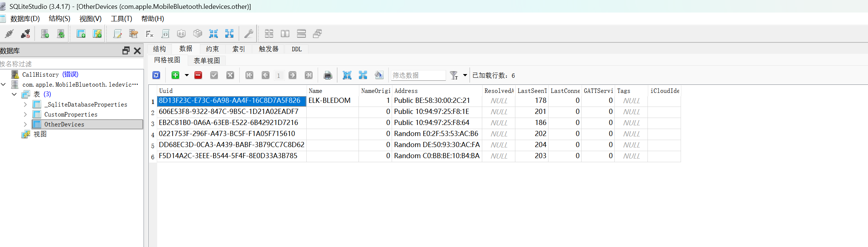868x247 pixels.
Task: Select the ELK-BLEDOM name cell
Action: point(332,101)
